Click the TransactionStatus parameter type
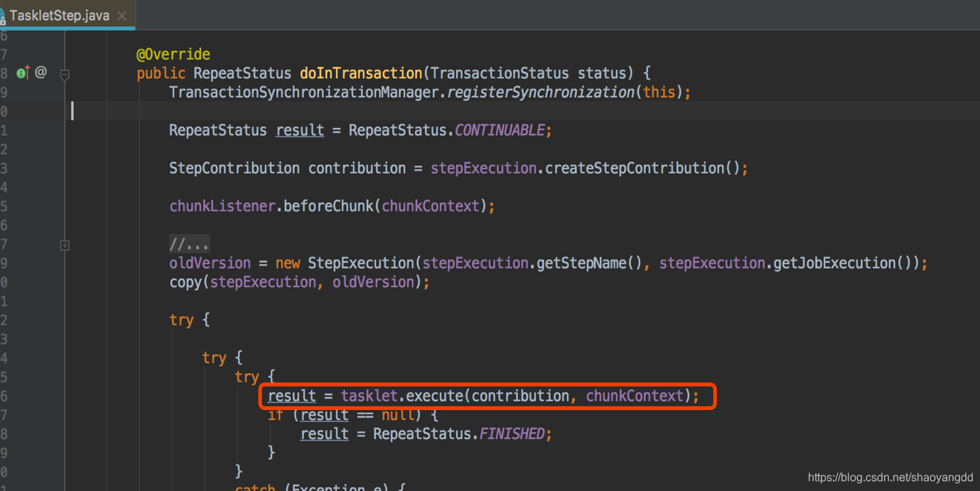This screenshot has height=491, width=980. pos(500,73)
